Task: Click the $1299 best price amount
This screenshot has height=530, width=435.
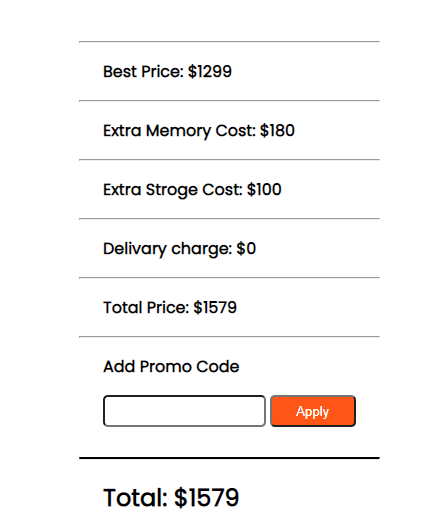Action: pos(210,72)
